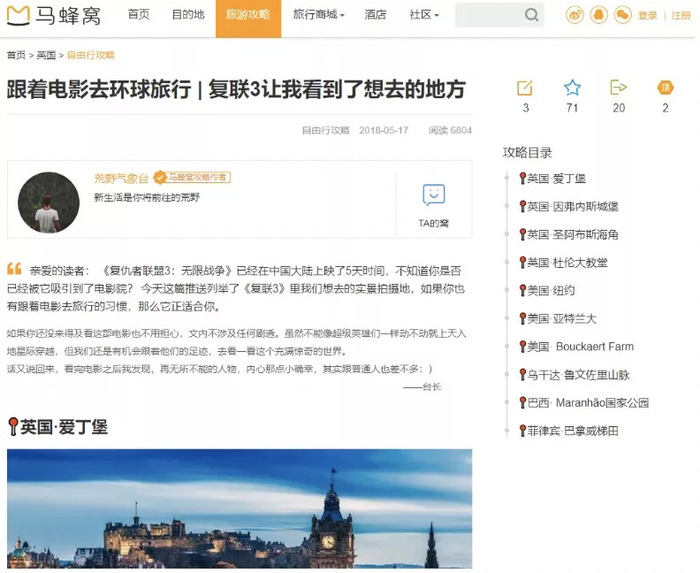Screen dimensions: 700x573
Task: Jump to 英国·因弗内斯城堡 in directory
Action: (x=569, y=207)
